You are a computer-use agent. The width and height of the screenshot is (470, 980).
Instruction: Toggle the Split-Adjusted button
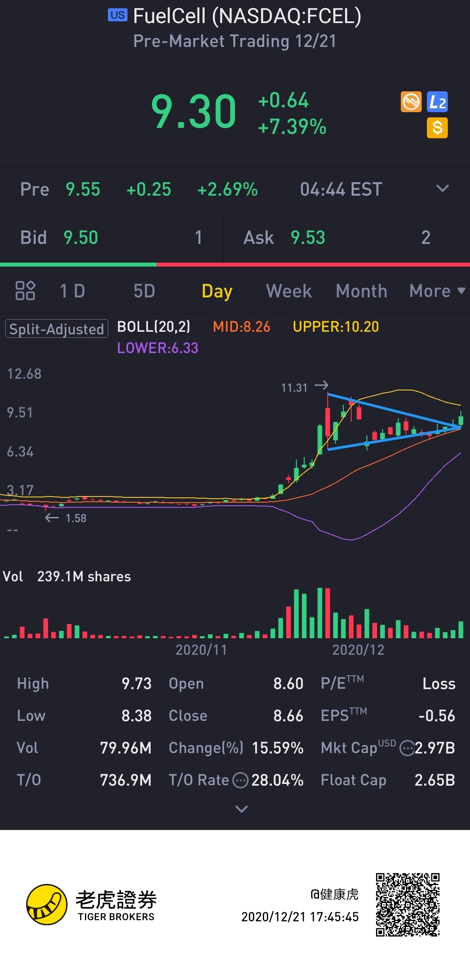coord(57,329)
